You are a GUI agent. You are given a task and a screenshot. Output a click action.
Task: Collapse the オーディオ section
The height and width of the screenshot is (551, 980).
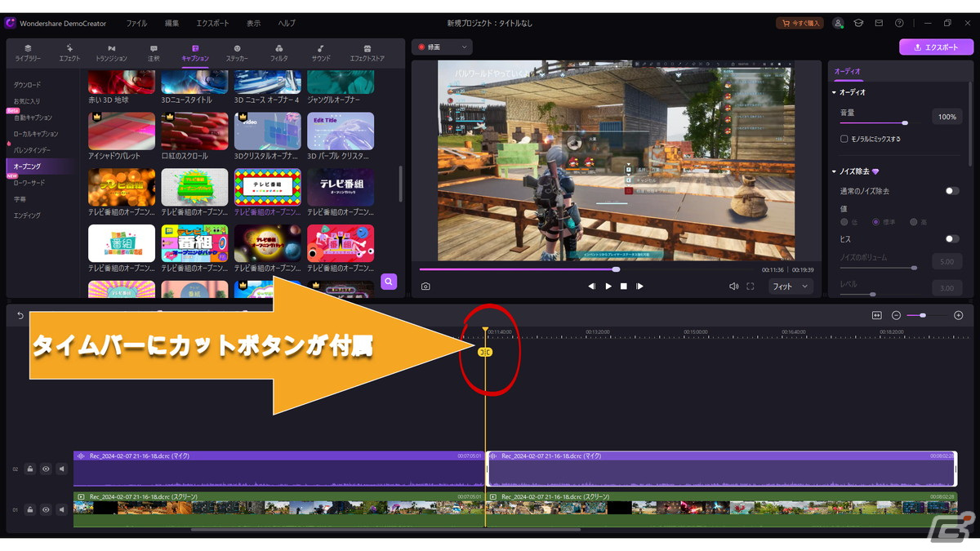pyautogui.click(x=834, y=92)
